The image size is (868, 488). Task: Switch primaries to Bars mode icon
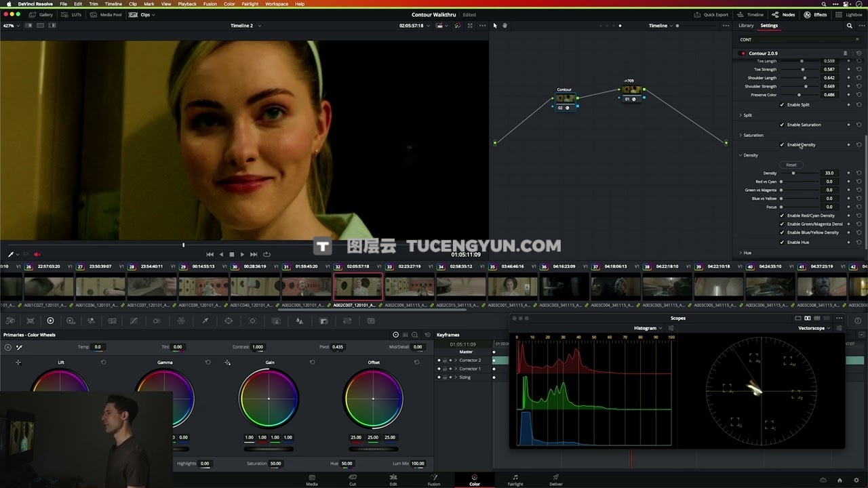tap(406, 335)
